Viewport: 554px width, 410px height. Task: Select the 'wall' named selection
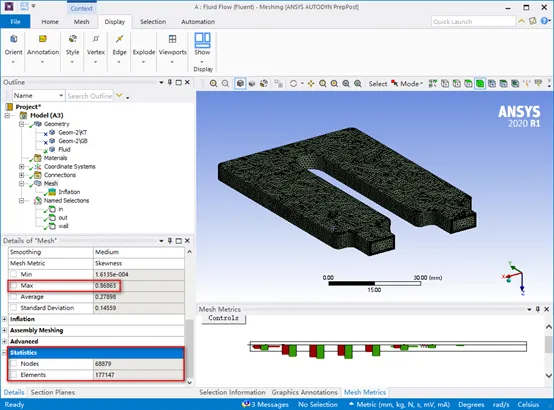pyautogui.click(x=63, y=226)
